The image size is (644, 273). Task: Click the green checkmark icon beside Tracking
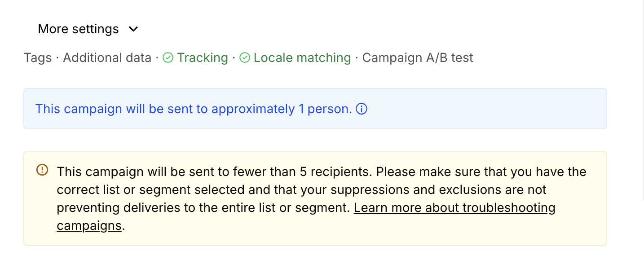point(168,58)
